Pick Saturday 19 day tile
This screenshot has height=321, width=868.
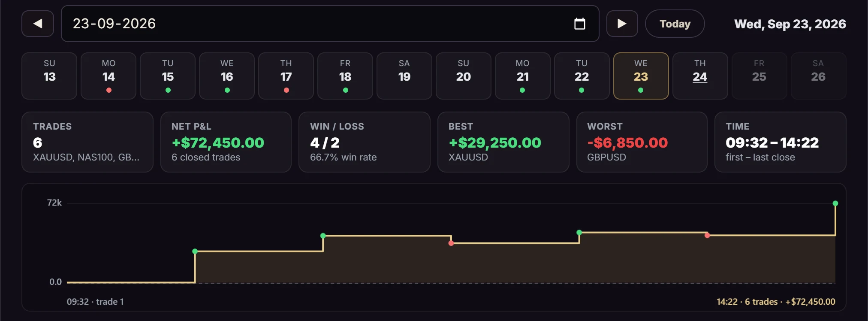(x=404, y=76)
